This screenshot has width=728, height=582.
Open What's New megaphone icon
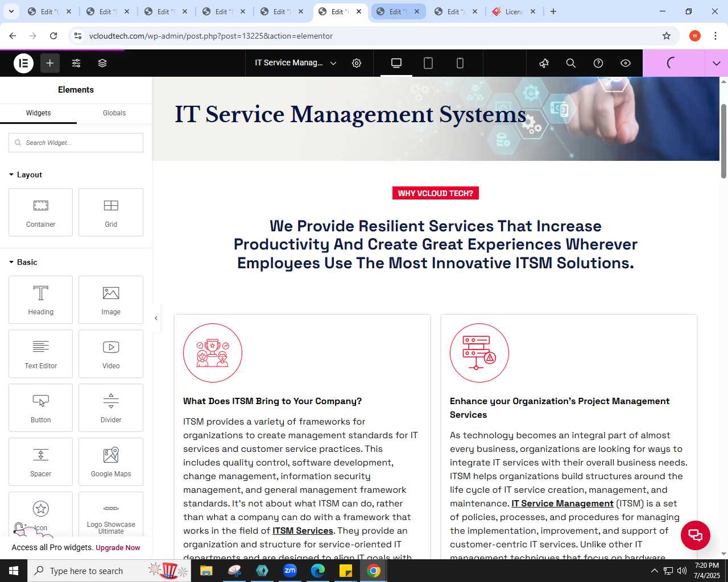544,63
